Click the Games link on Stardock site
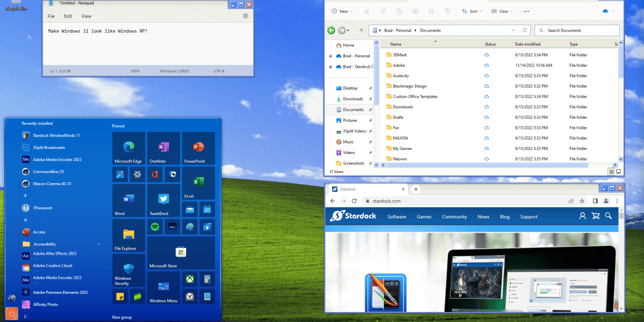Screen dimensions: 644x322 pos(424,217)
